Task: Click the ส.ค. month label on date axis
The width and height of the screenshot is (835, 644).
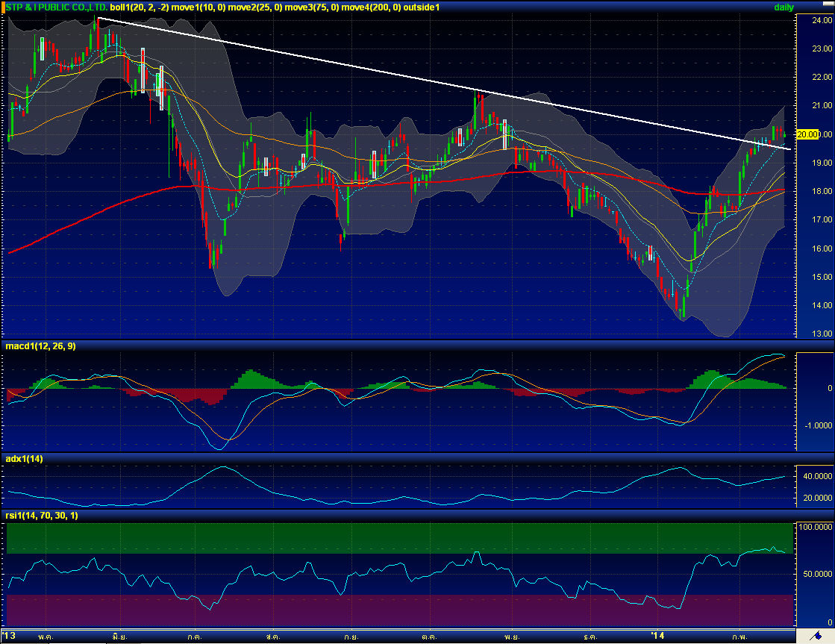Action: click(x=273, y=637)
